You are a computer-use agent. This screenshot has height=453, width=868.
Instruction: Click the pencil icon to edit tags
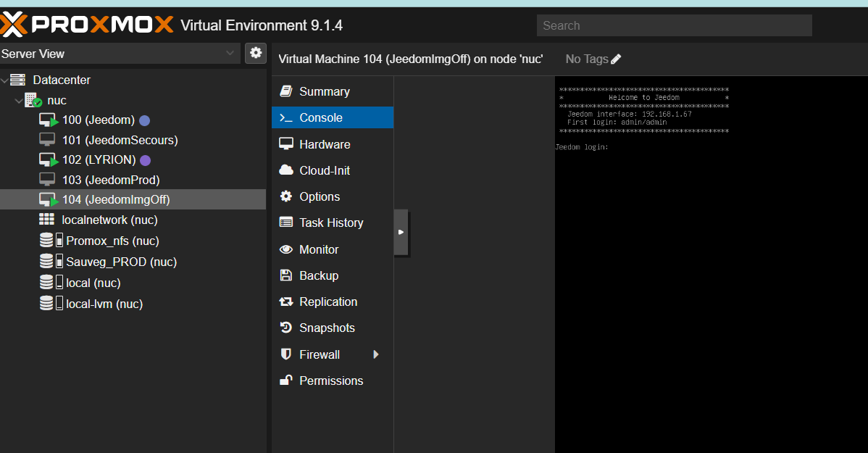coord(616,59)
